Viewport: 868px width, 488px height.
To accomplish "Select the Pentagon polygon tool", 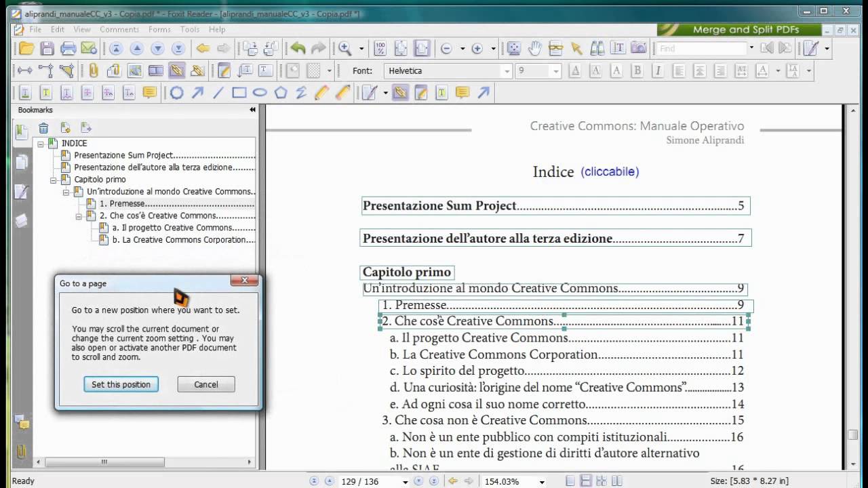I will click(x=281, y=93).
